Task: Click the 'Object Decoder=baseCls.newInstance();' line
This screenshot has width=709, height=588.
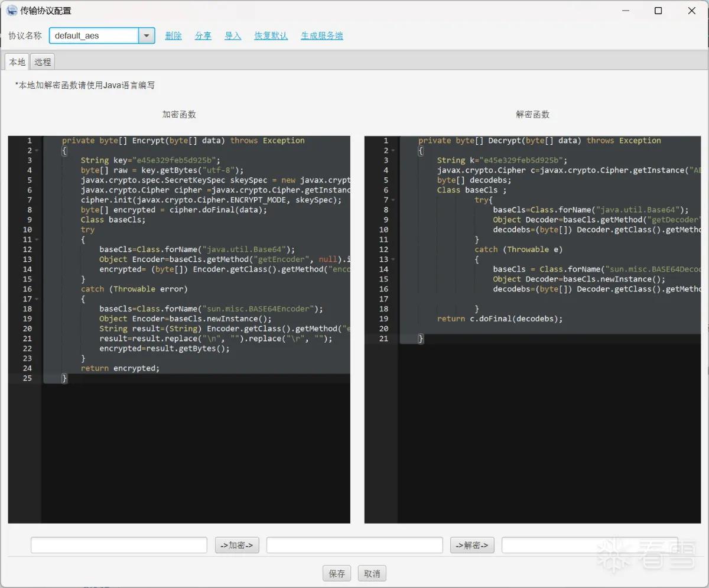Action: tap(579, 280)
